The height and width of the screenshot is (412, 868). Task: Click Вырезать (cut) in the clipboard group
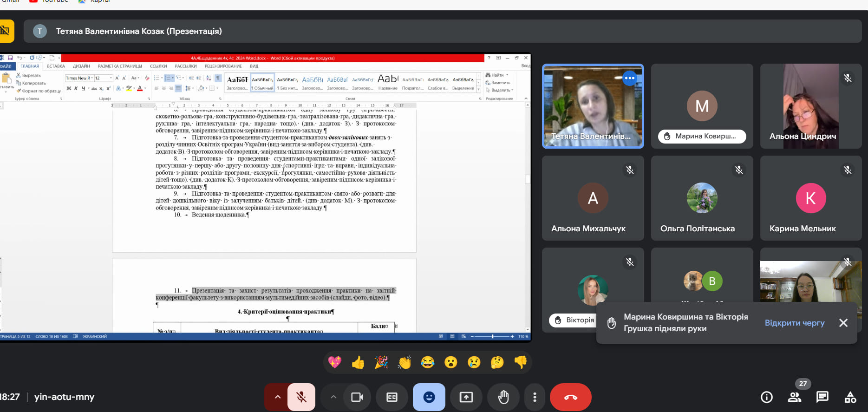coord(28,75)
